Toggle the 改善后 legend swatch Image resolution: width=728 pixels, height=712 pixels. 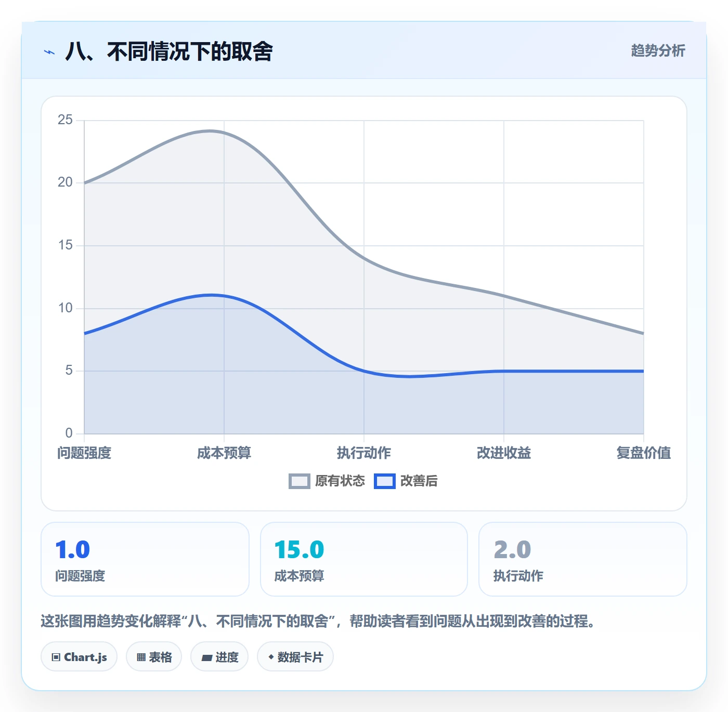pyautogui.click(x=385, y=481)
